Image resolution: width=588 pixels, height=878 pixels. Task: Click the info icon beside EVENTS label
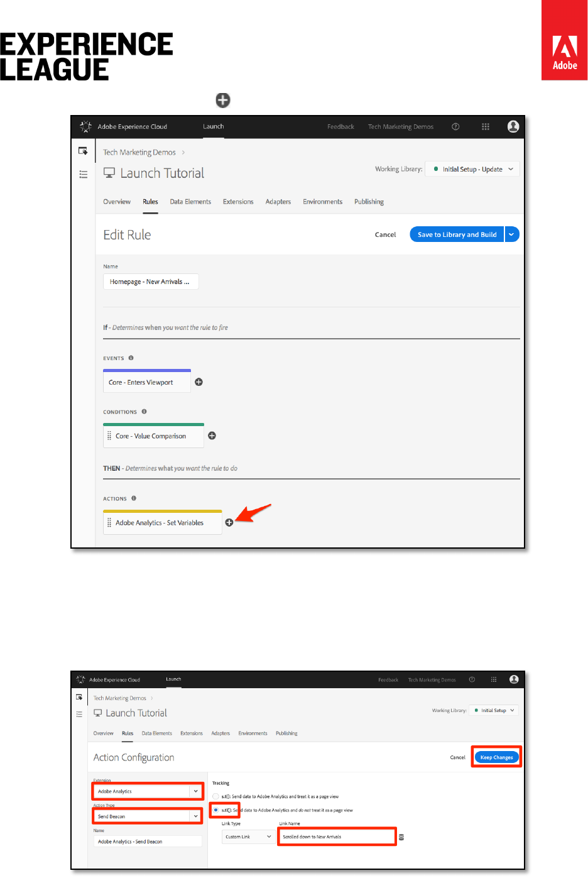point(131,358)
